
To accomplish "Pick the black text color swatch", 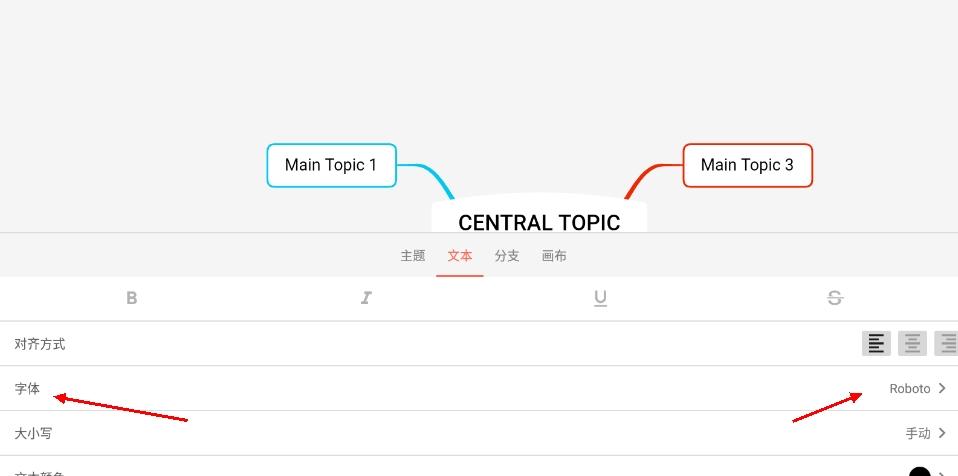I will coord(919,472).
